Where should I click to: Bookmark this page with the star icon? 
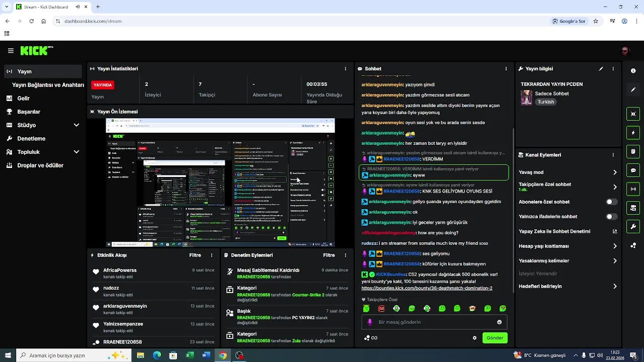coord(596,21)
